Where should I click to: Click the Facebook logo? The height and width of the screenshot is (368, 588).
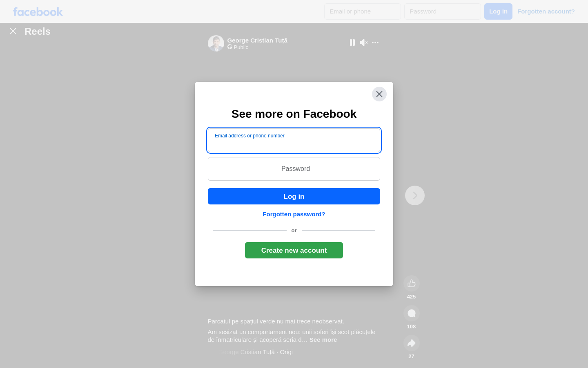click(38, 11)
